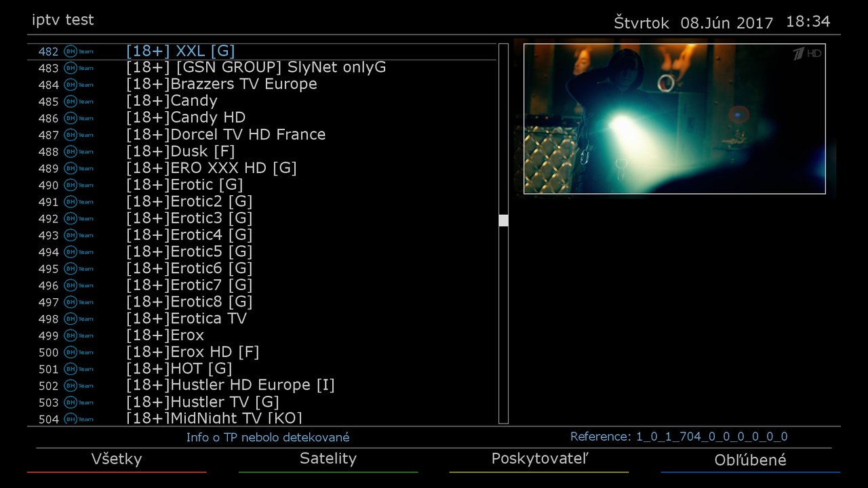Click BH Team icon for channel 496
The image size is (868, 488).
[x=79, y=285]
